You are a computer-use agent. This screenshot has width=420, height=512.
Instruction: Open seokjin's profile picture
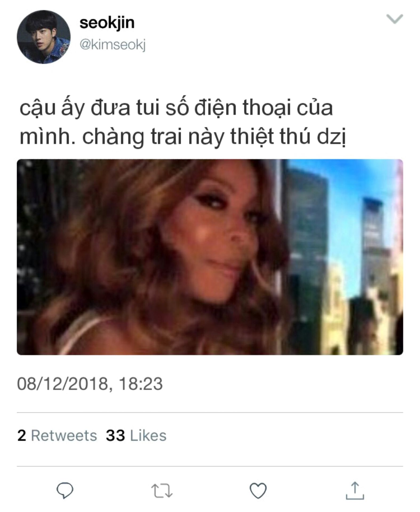point(44,37)
